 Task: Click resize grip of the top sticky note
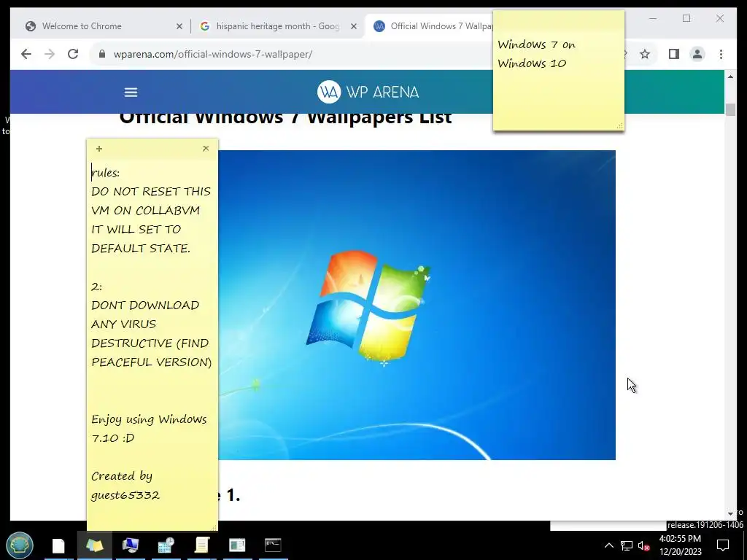(620, 126)
